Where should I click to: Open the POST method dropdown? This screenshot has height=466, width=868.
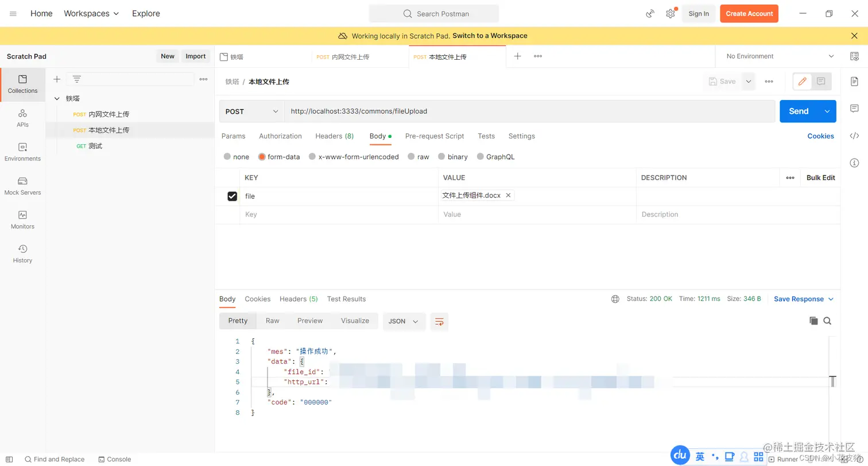(x=251, y=111)
